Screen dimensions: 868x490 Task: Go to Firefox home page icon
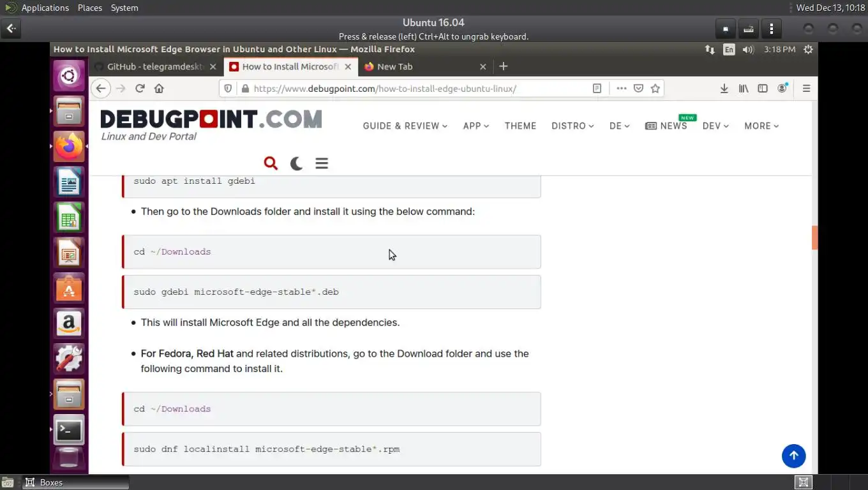click(x=159, y=89)
